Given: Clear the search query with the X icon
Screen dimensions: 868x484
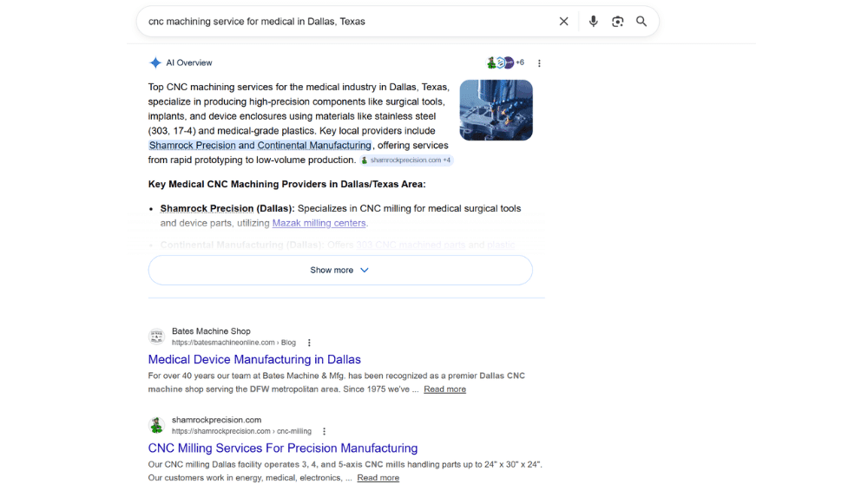Looking at the screenshot, I should click(563, 22).
